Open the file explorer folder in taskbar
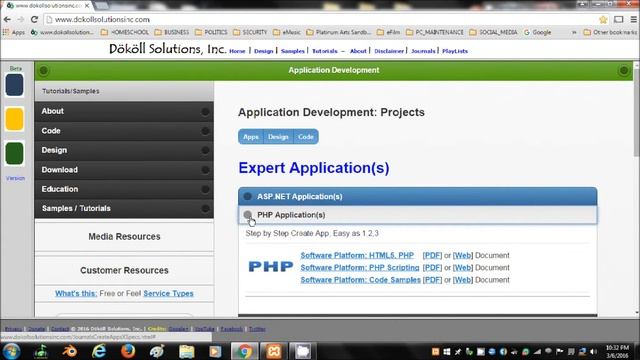 (187, 351)
